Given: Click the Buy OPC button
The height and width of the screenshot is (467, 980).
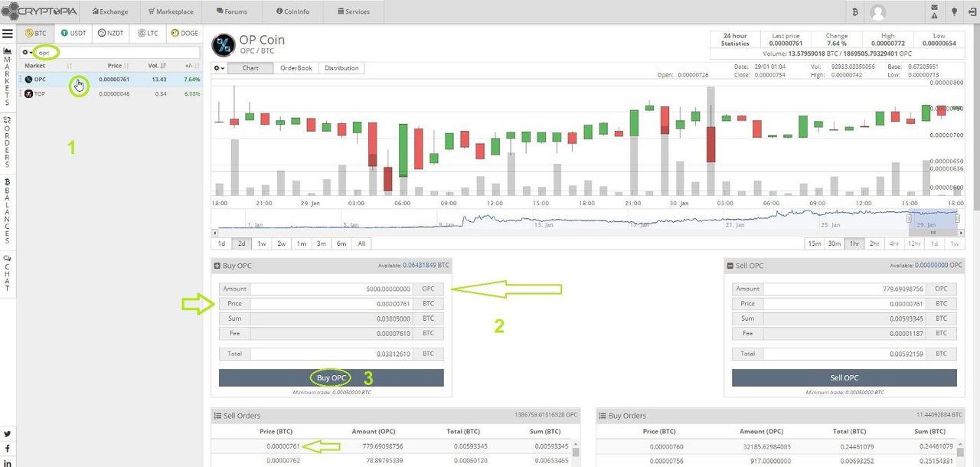Looking at the screenshot, I should pos(332,377).
